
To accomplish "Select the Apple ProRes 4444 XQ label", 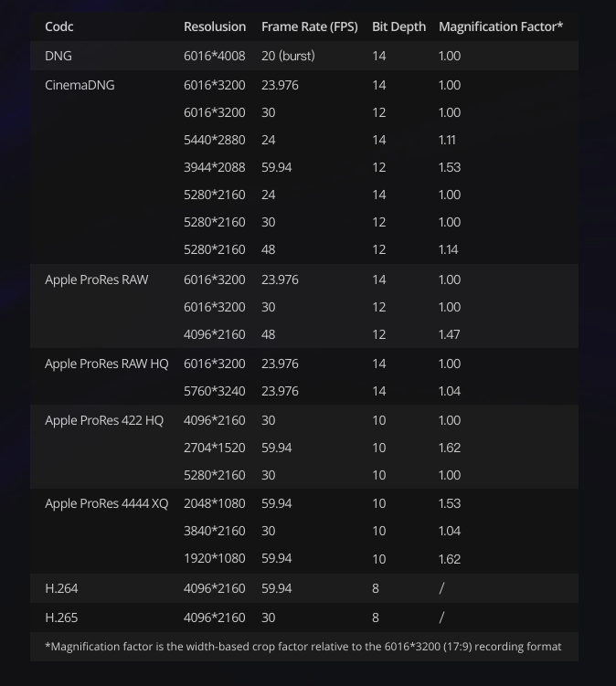I will click(106, 503).
